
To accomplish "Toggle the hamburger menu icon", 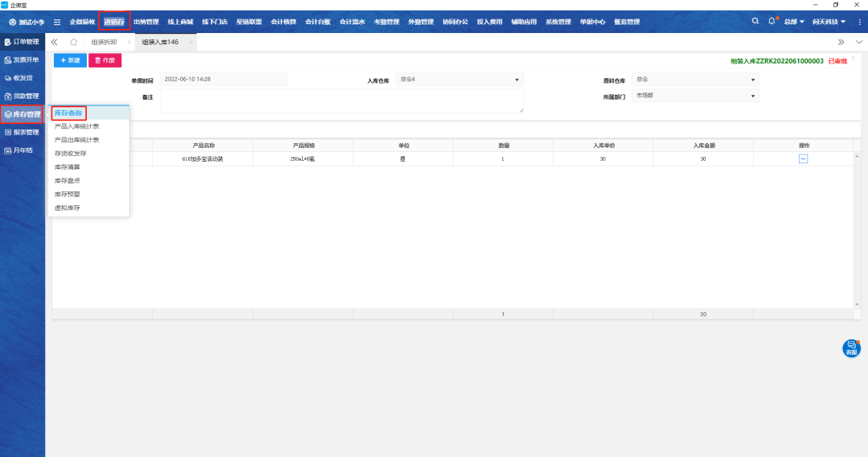I will click(57, 22).
